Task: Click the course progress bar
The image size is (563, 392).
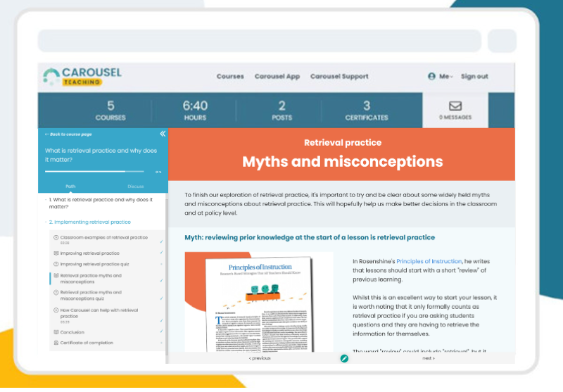Action: (x=99, y=171)
